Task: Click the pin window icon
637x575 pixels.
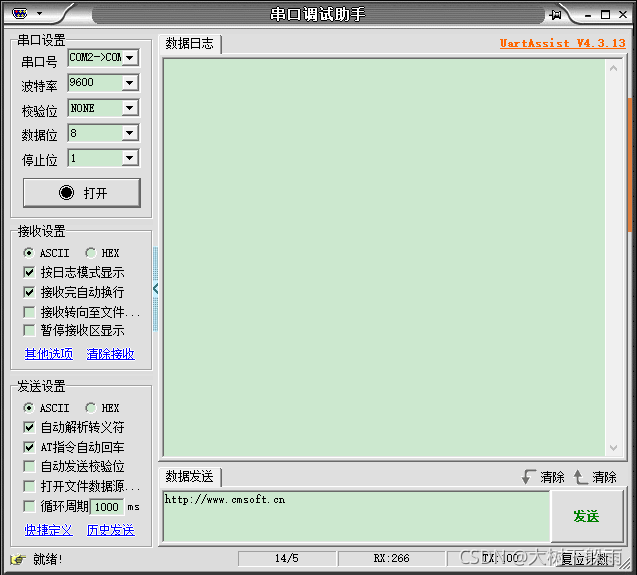Action: [x=555, y=15]
